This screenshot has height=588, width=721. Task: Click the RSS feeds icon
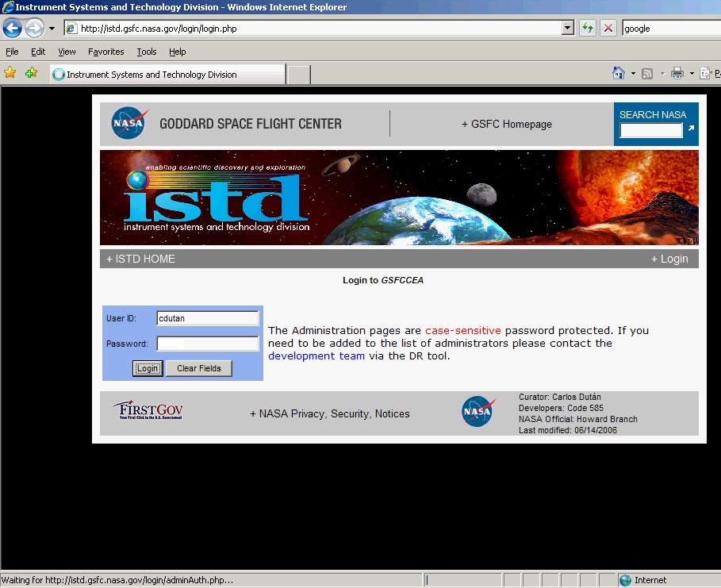coord(647,73)
